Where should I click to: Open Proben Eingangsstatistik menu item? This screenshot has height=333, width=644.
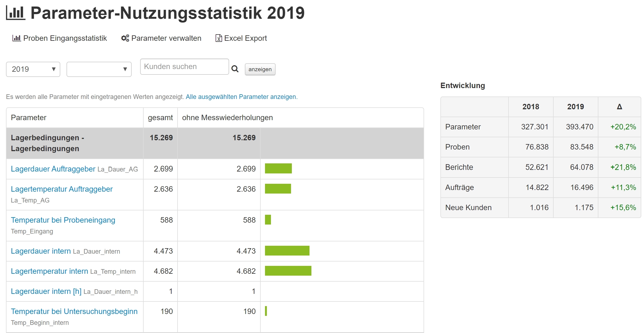click(x=65, y=38)
